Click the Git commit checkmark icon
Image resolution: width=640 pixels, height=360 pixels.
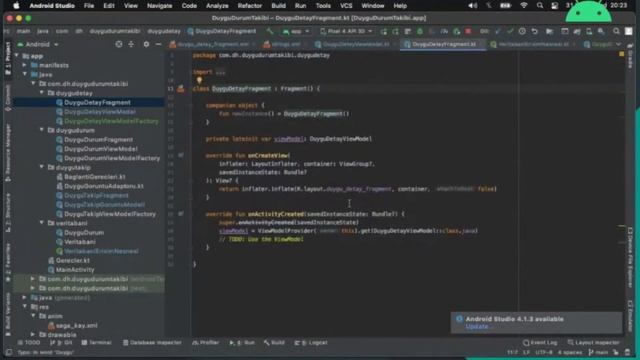[x=510, y=31]
